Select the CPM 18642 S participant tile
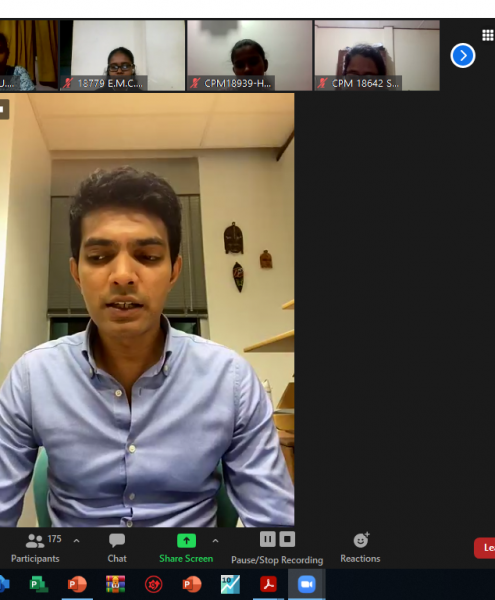Image resolution: width=495 pixels, height=600 pixels. 377,55
